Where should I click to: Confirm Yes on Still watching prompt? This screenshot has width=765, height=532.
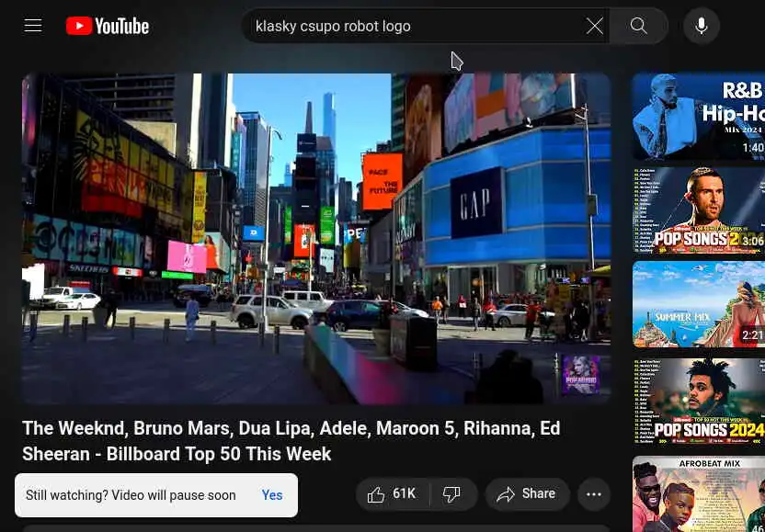click(x=272, y=495)
